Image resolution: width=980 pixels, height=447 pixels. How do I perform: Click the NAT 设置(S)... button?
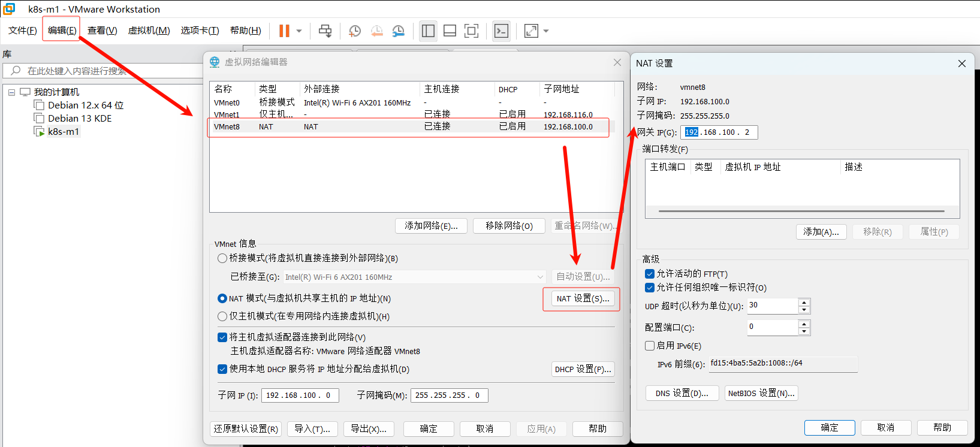[582, 298]
